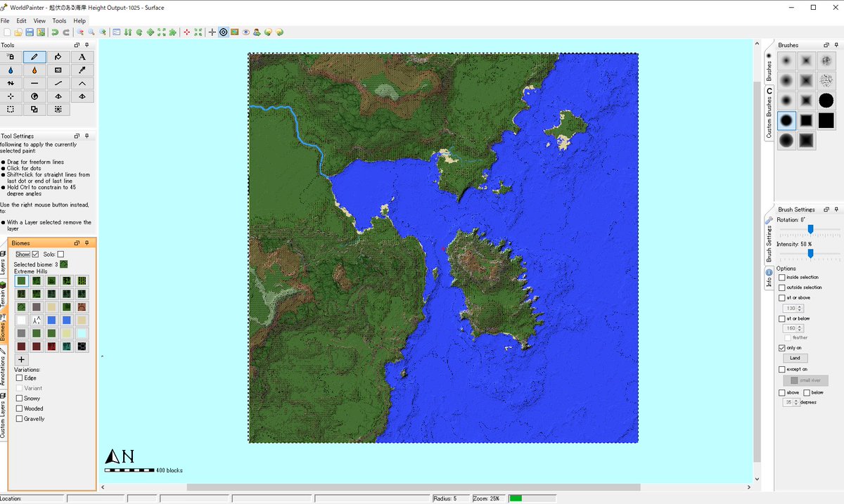
Task: Open the Edit menu
Action: (22, 21)
